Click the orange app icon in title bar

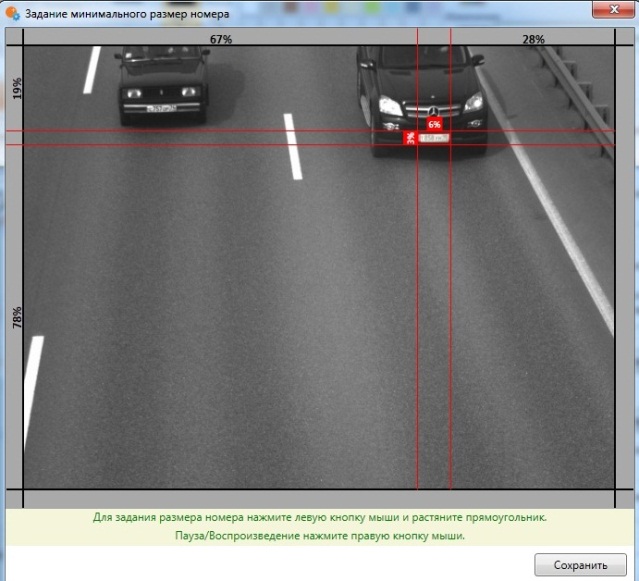[12, 13]
